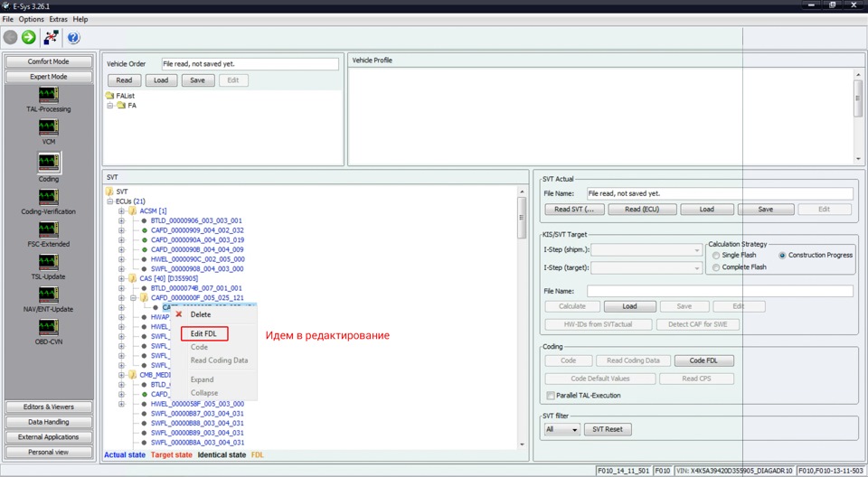
Task: Open the NAV/ENT-Update module icon
Action: coord(49,295)
